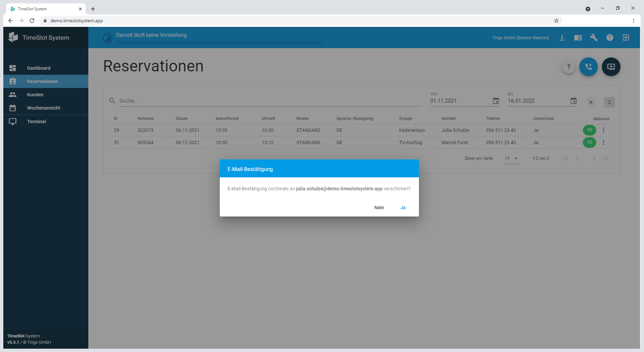Open the Zeilen pro Seite dropdown
This screenshot has height=352, width=644.
click(512, 158)
